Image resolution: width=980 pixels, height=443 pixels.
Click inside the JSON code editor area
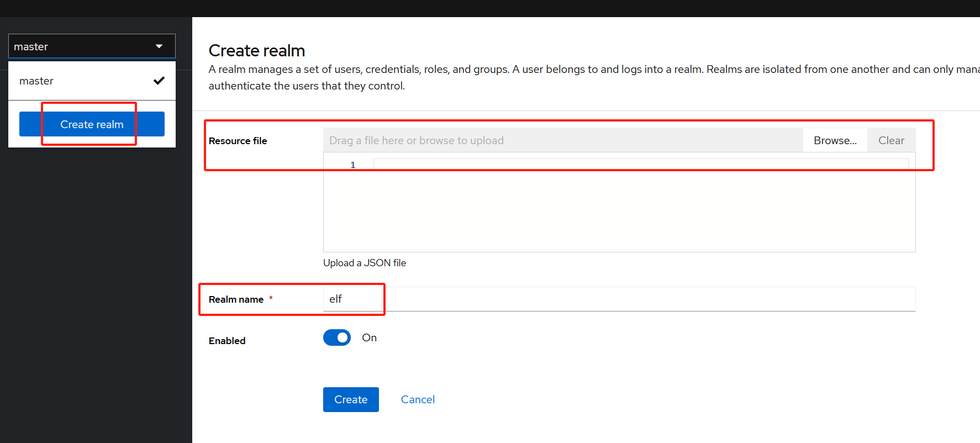(x=619, y=202)
